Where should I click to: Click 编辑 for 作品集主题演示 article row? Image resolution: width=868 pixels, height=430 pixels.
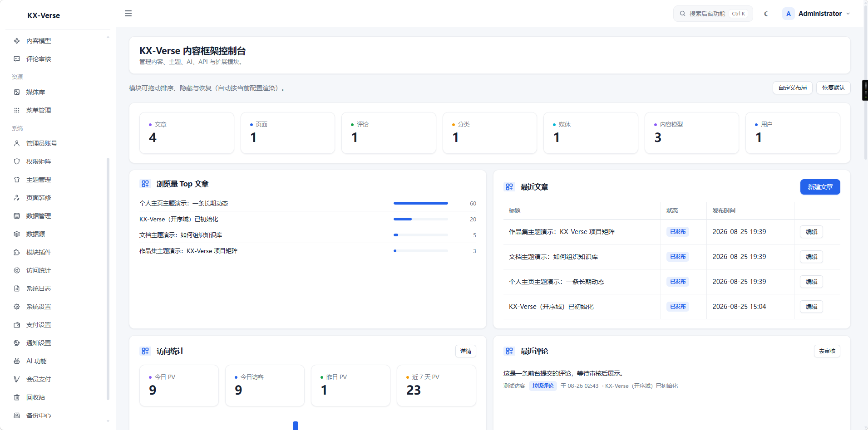point(811,232)
